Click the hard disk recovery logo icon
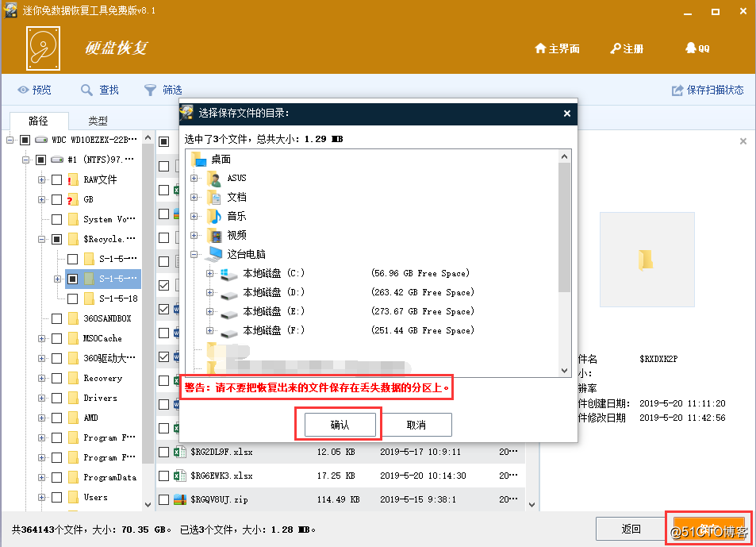 [43, 48]
